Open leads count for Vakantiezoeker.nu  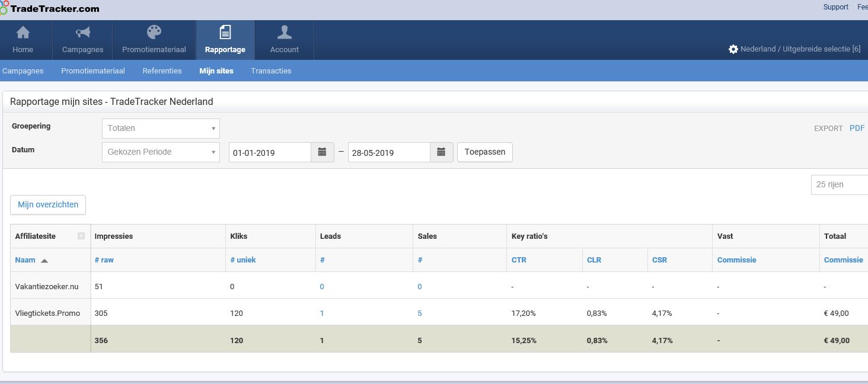coord(322,286)
